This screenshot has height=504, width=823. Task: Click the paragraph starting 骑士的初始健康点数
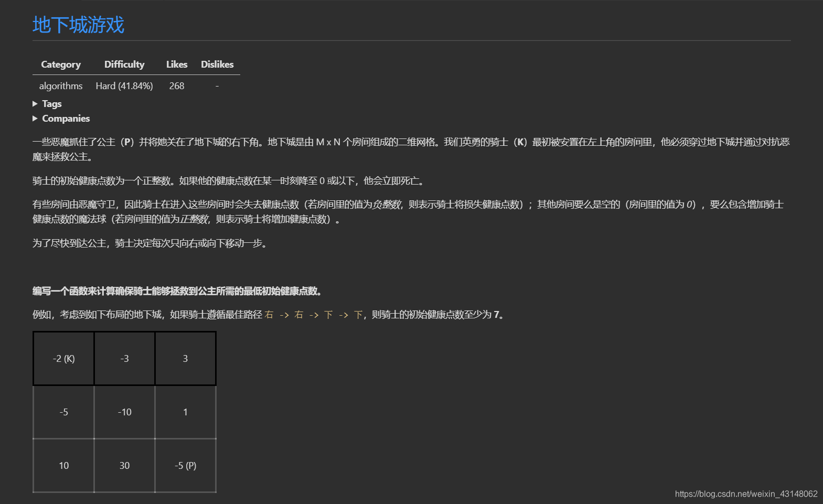tap(229, 181)
